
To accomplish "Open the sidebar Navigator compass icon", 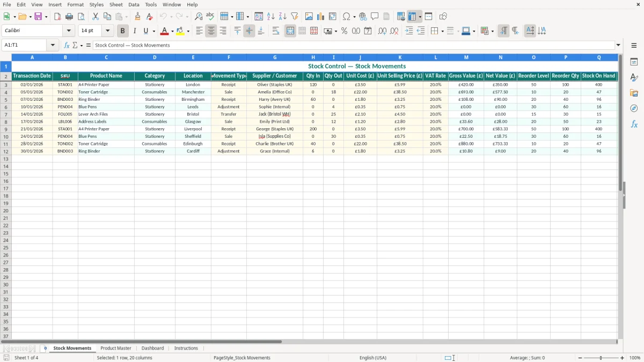I will coord(634,108).
